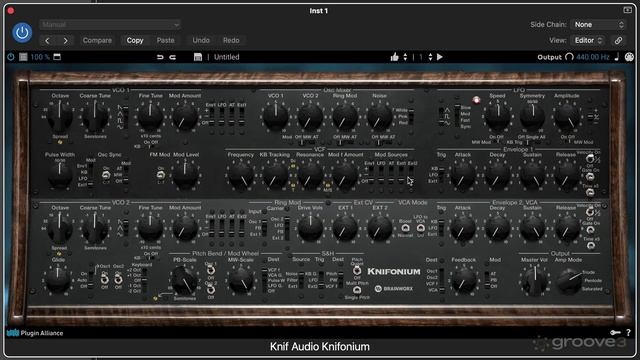
Task: Go to the previous preset arrow
Action: pyautogui.click(x=47, y=40)
